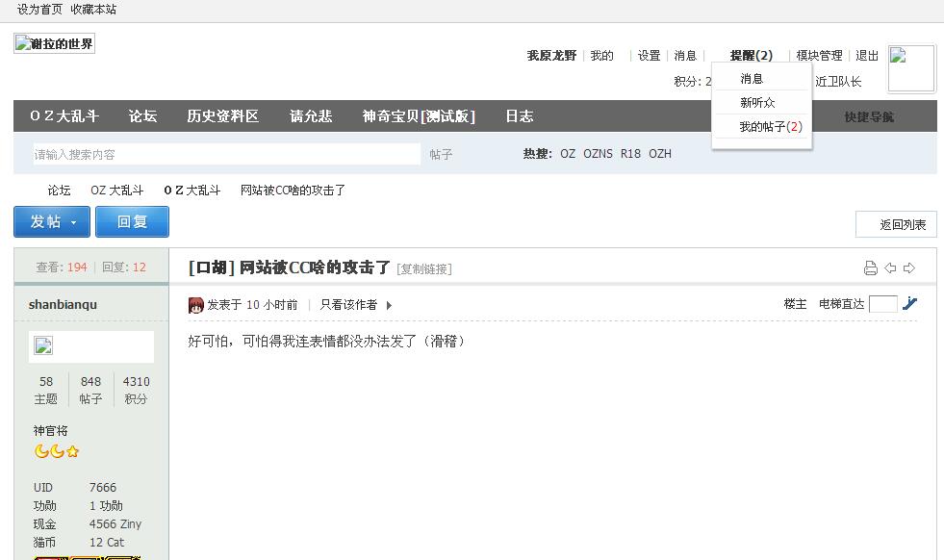
Task: Select 消息 in the reminder dropdown
Action: click(752, 79)
